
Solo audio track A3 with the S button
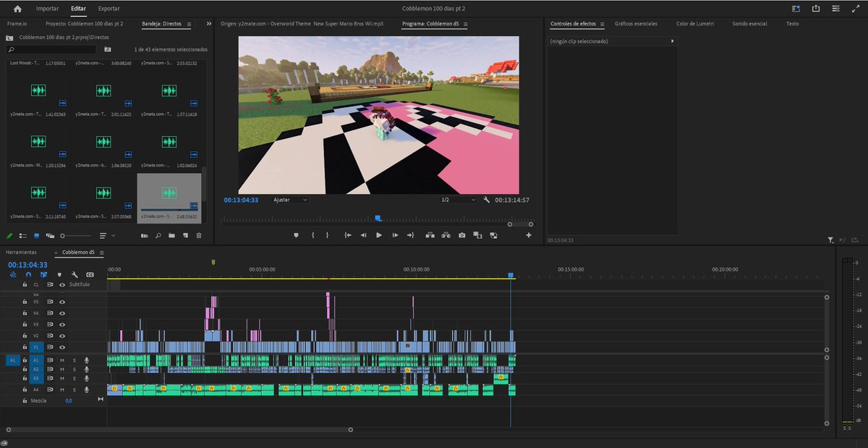(75, 379)
